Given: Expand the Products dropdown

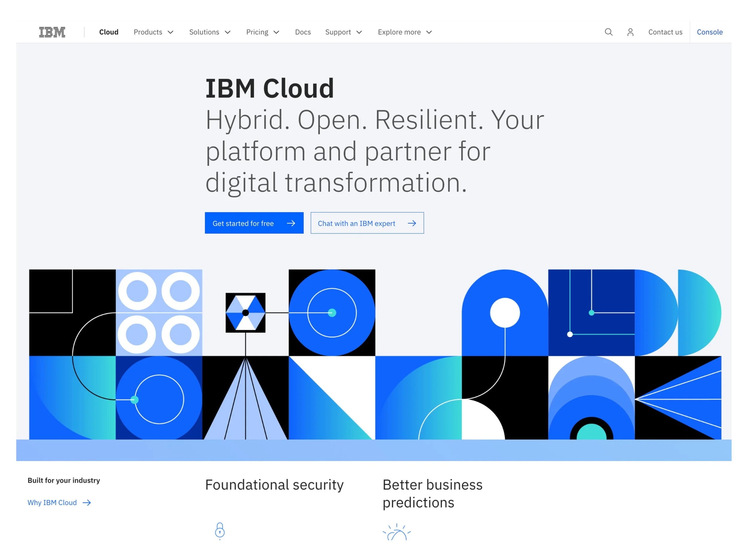Looking at the screenshot, I should (154, 32).
